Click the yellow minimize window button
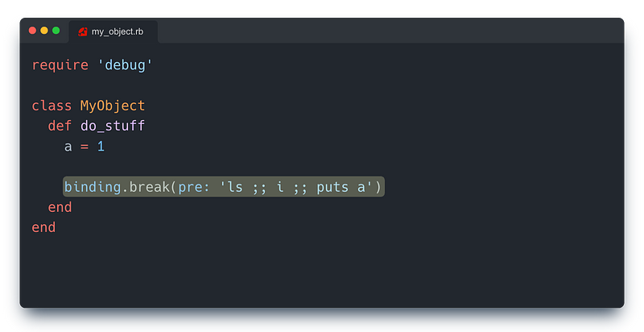This screenshot has height=332, width=644. coord(44,31)
